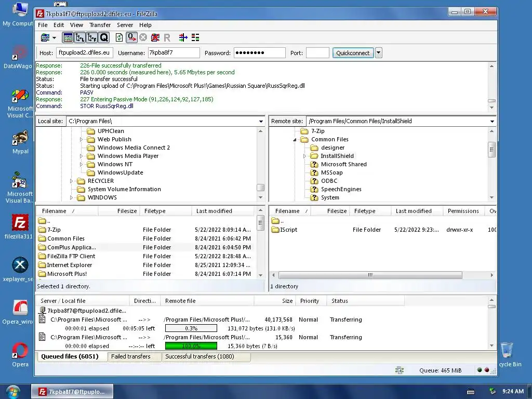Toggle processing of the transfer queue
This screenshot has height=399, width=532.
coord(131,37)
